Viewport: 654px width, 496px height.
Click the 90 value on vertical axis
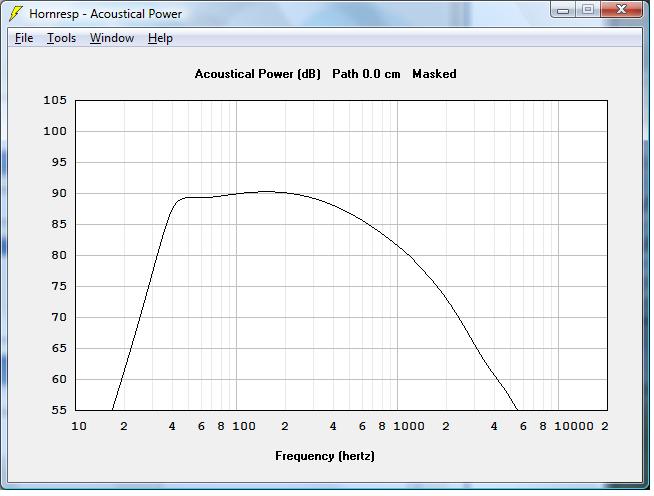pyautogui.click(x=59, y=193)
